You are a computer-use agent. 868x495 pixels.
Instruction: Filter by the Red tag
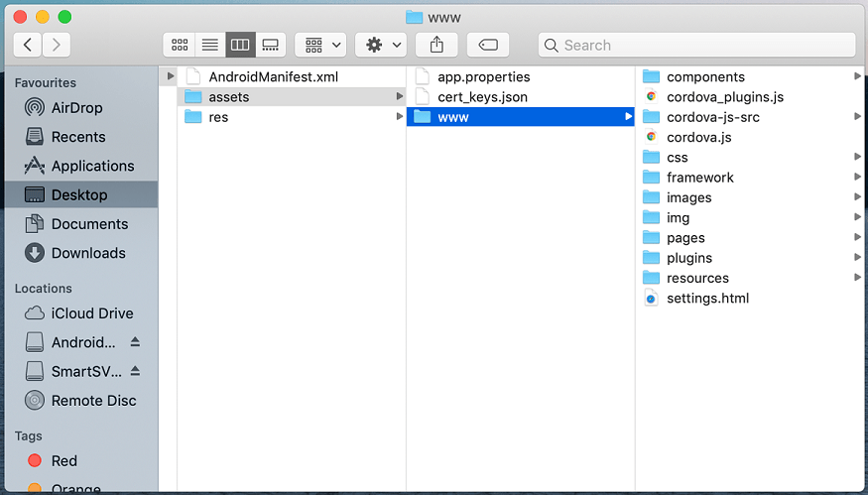point(80,460)
